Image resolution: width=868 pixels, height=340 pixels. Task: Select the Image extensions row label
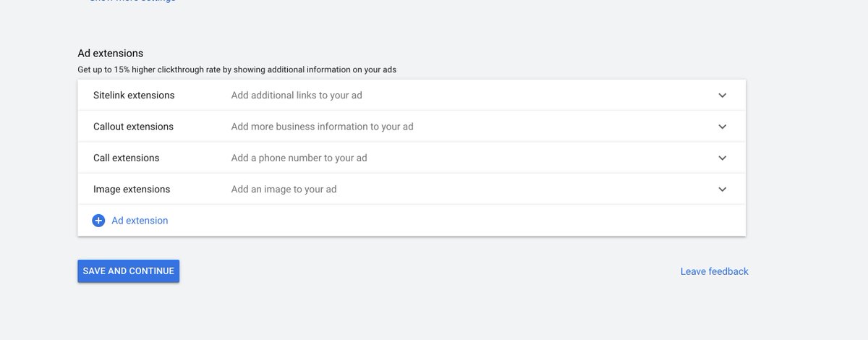(132, 190)
